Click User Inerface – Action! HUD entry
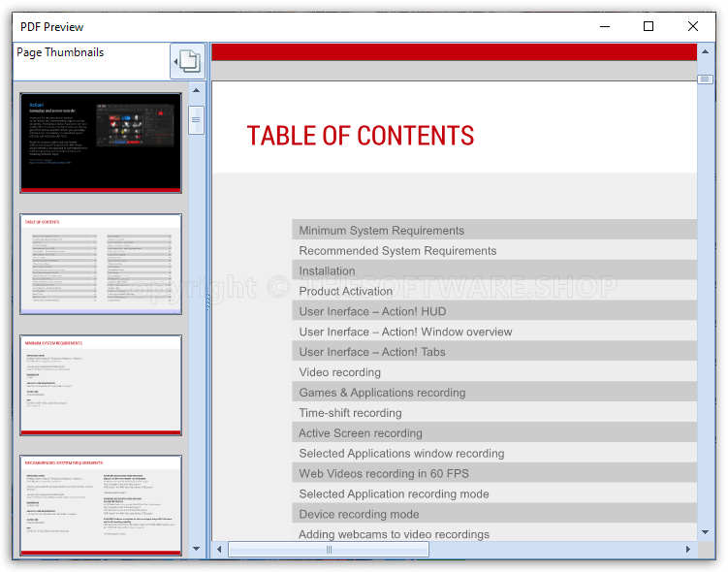Screen dimensions: 728x572 494,311
